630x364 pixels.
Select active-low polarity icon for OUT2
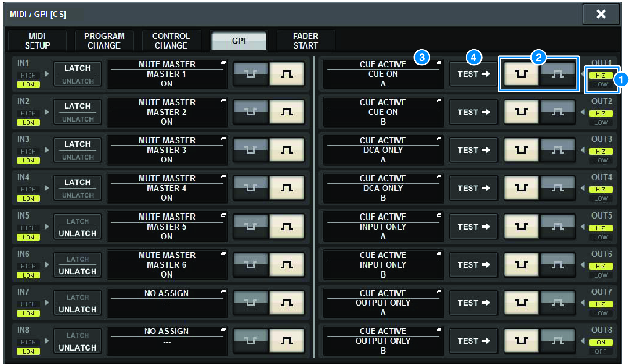point(521,112)
